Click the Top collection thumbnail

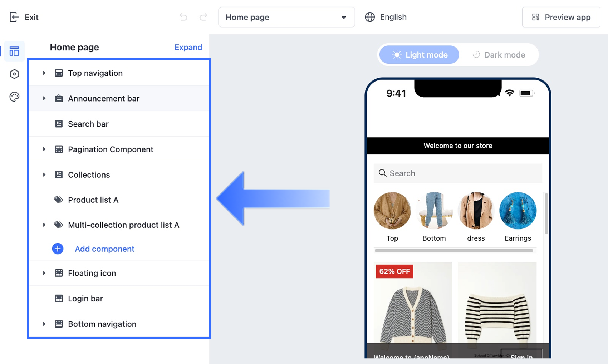tap(392, 211)
